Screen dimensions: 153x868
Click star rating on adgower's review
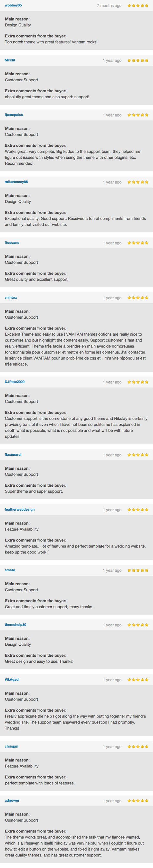138,801
